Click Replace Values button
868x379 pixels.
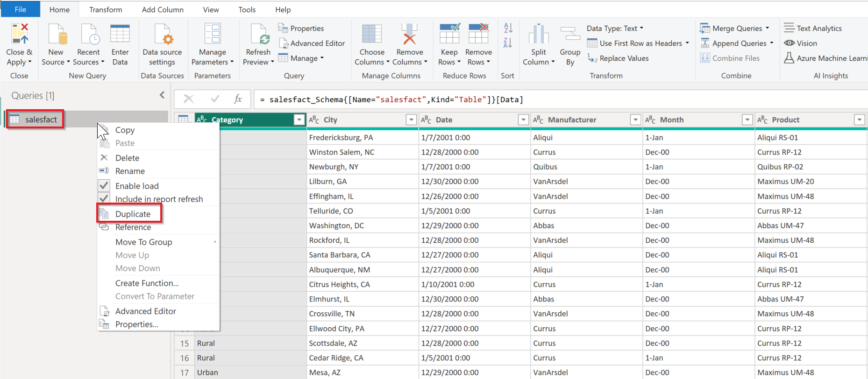click(624, 58)
